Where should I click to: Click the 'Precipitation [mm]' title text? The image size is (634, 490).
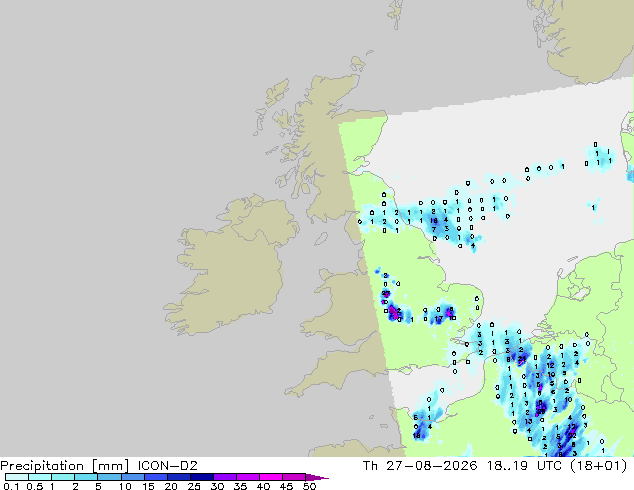(x=65, y=466)
